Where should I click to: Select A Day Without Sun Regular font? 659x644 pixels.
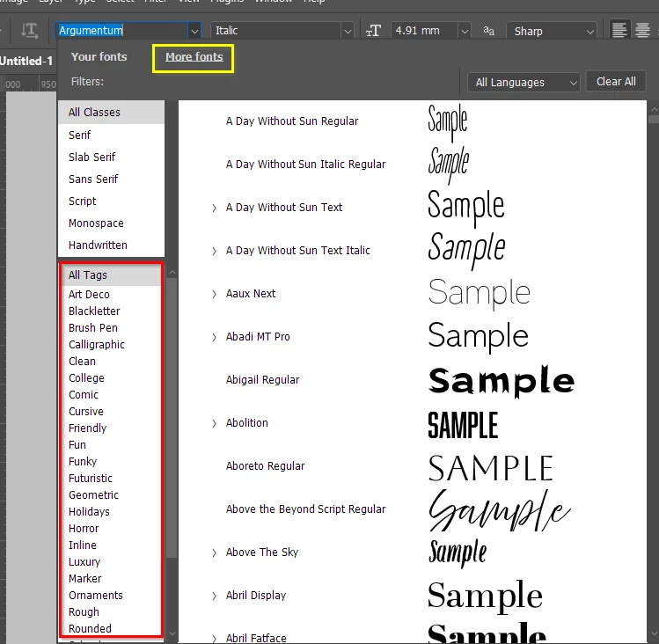(x=292, y=121)
